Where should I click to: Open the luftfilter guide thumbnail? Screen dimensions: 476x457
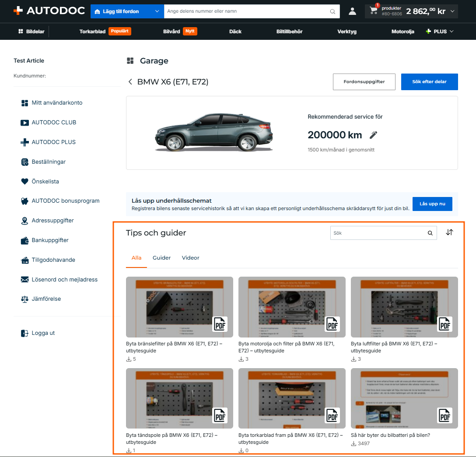pos(404,307)
